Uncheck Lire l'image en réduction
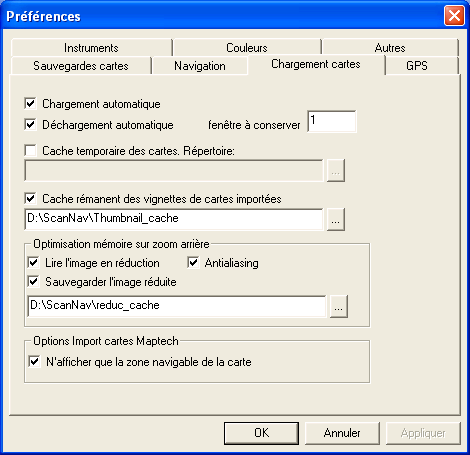This screenshot has width=470, height=455. point(33,263)
